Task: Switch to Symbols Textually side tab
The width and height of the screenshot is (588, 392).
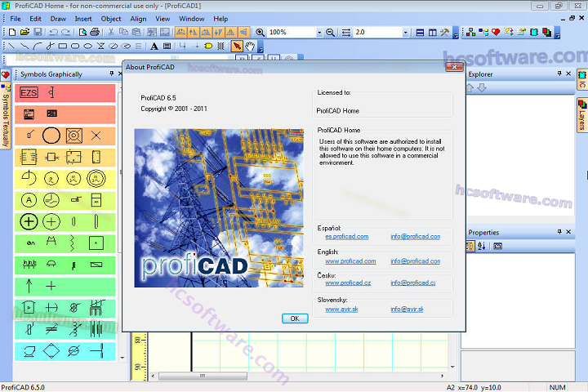Action: 6,116
